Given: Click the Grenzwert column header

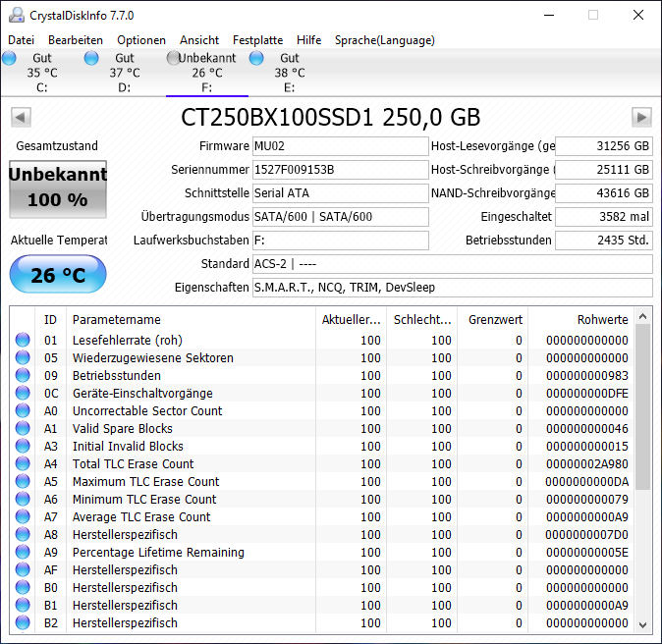Looking at the screenshot, I should click(x=493, y=319).
